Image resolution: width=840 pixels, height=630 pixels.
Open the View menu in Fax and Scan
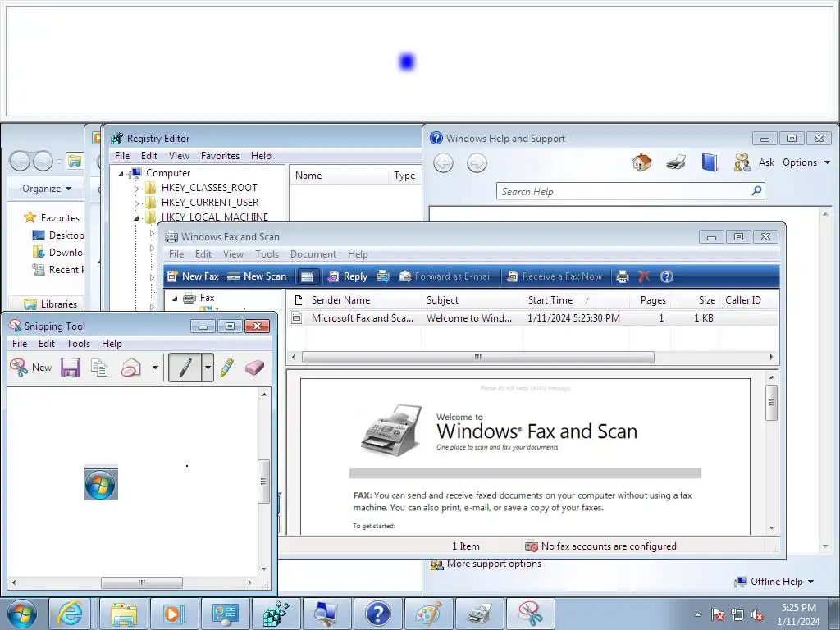tap(233, 254)
